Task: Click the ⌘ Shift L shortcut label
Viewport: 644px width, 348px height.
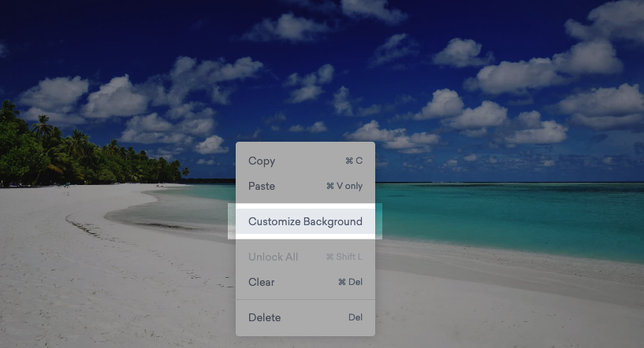Action: 344,257
